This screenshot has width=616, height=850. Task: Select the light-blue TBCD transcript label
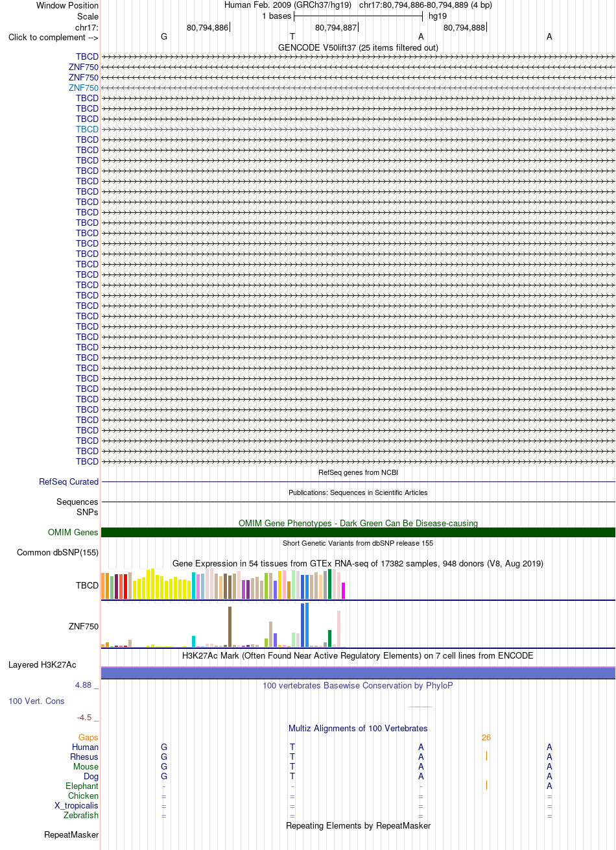87,129
